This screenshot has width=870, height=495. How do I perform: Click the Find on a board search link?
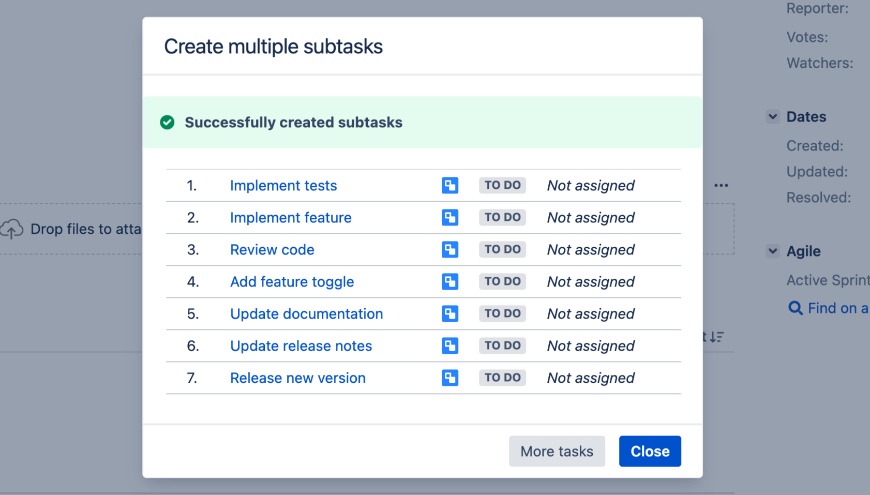point(828,308)
